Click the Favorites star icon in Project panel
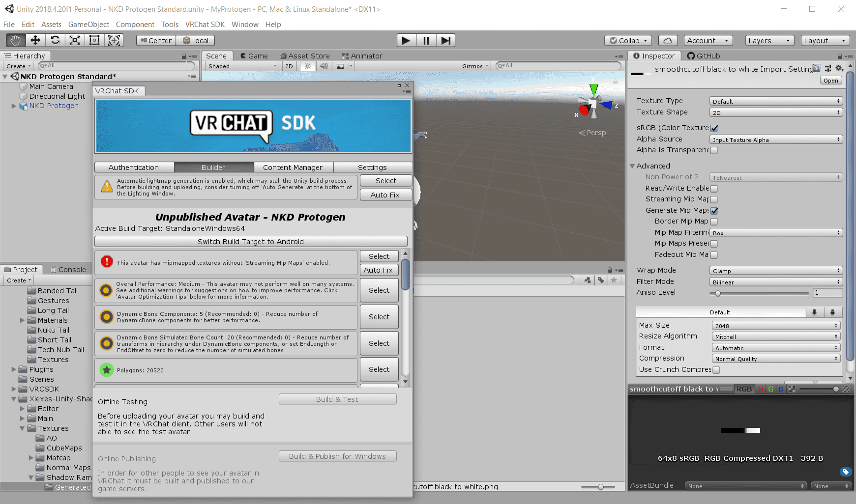The width and height of the screenshot is (856, 504). [x=614, y=280]
